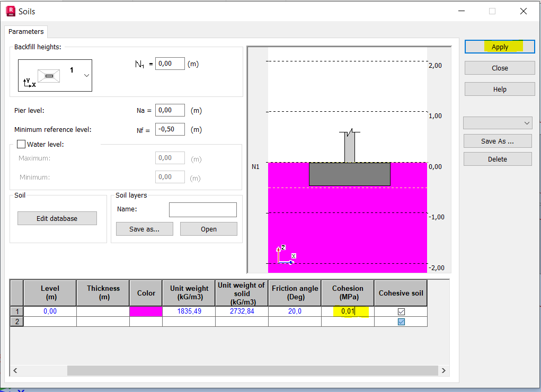Uncheck Cohesive soil for layer 1
This screenshot has width=541, height=392.
401,311
